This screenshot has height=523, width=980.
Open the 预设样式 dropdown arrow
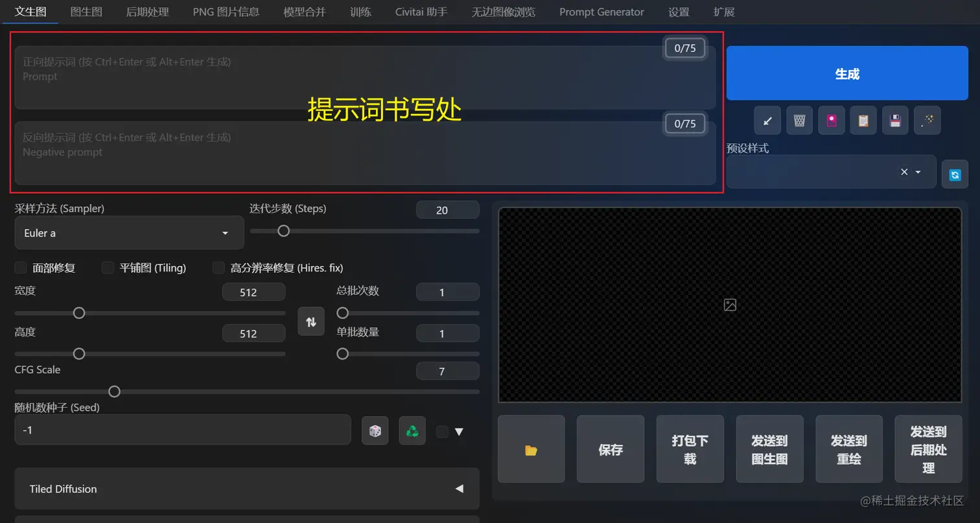[x=918, y=172]
